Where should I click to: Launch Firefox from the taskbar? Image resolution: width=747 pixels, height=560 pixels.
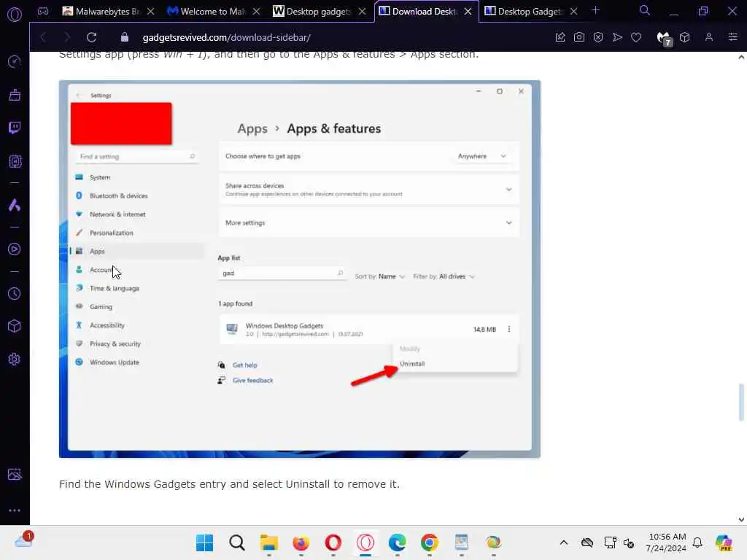pyautogui.click(x=301, y=542)
